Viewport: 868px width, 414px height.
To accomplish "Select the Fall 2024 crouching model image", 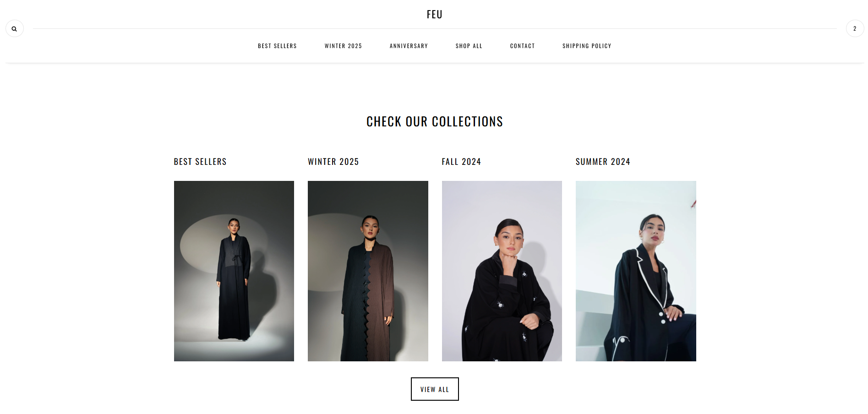I will 502,271.
